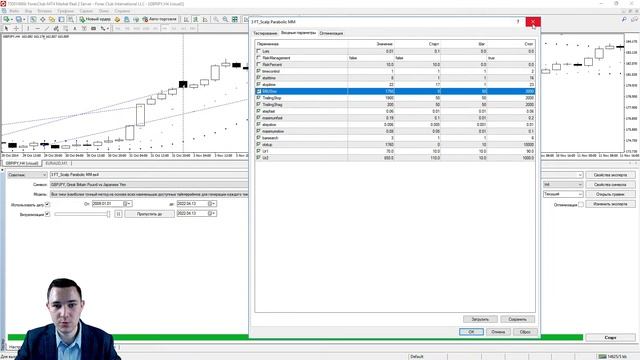
Task: Click the Save button in dialog
Action: pyautogui.click(x=518, y=320)
